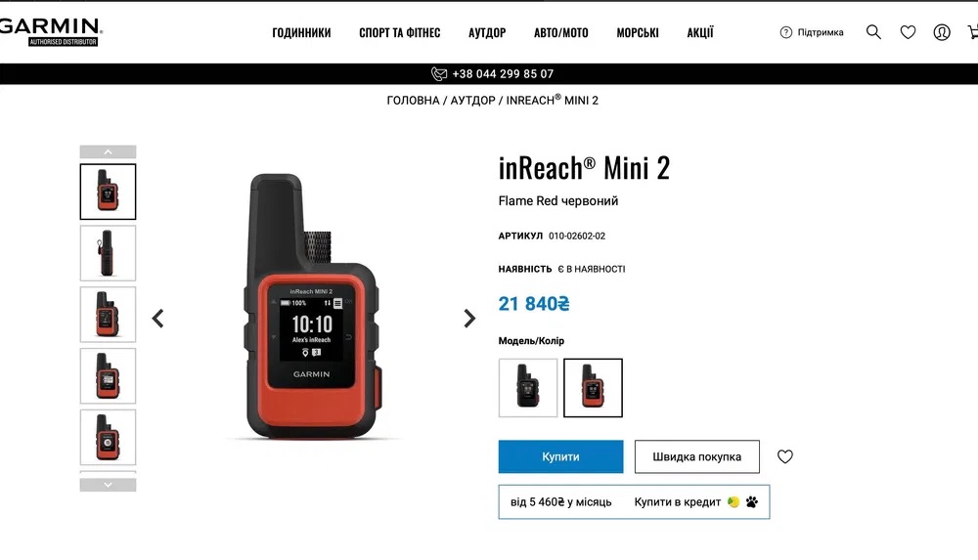Open the user account icon
The image size is (978, 560).
942,32
